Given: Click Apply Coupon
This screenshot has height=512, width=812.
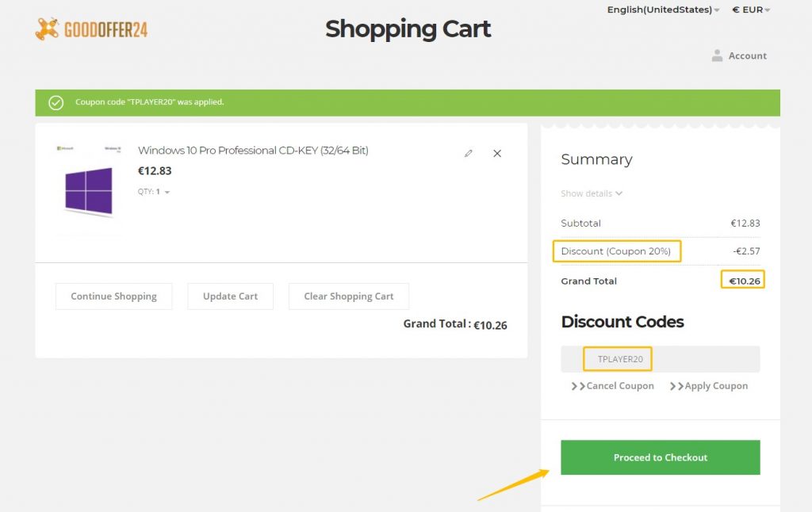Looking at the screenshot, I should pos(709,386).
